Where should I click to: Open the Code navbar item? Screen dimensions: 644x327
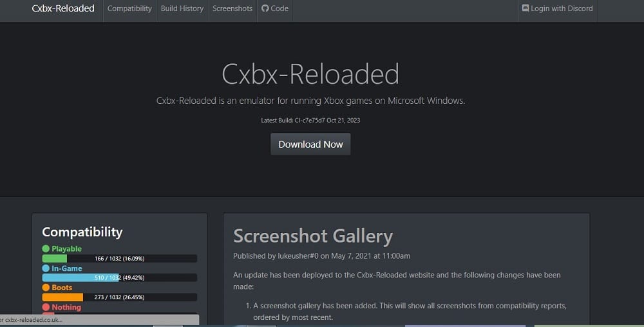pos(275,8)
